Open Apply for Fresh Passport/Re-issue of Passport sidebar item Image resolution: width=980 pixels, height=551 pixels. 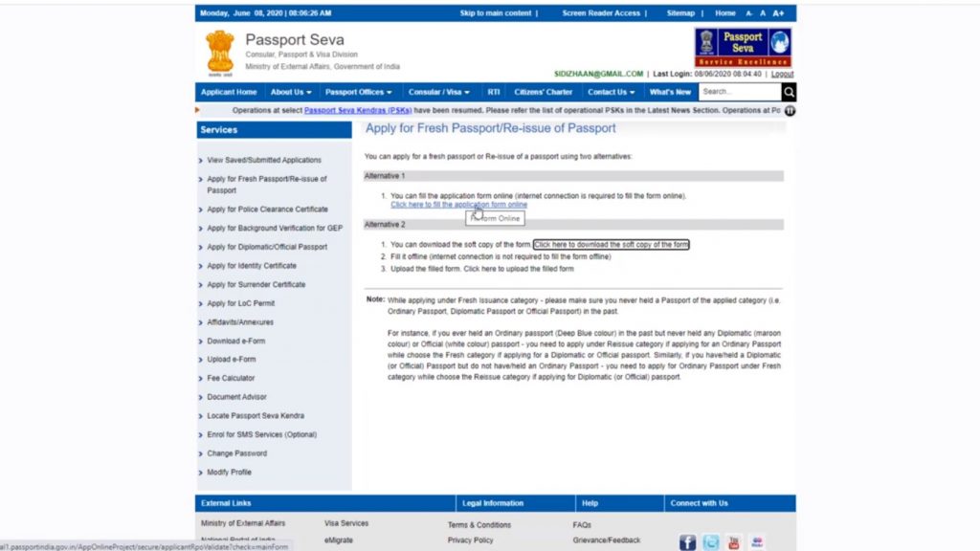click(267, 185)
